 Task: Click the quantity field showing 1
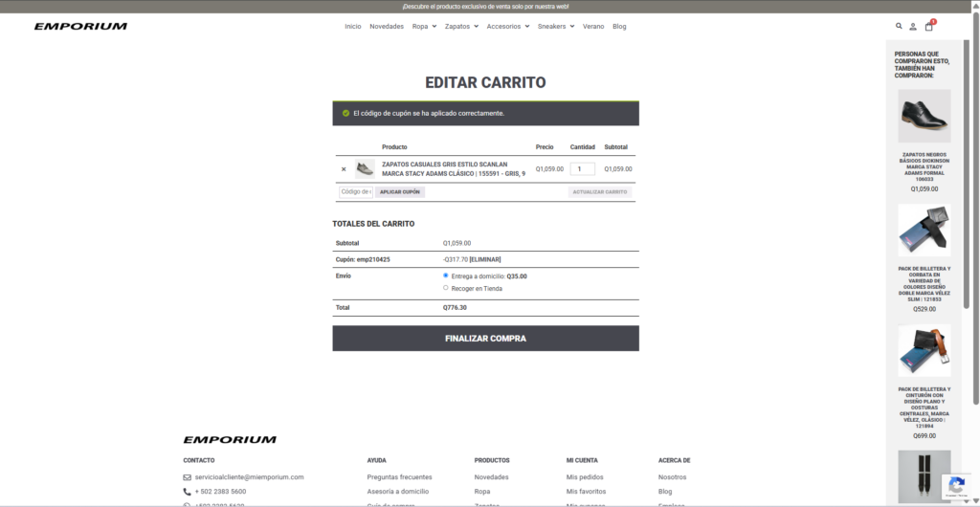(583, 168)
